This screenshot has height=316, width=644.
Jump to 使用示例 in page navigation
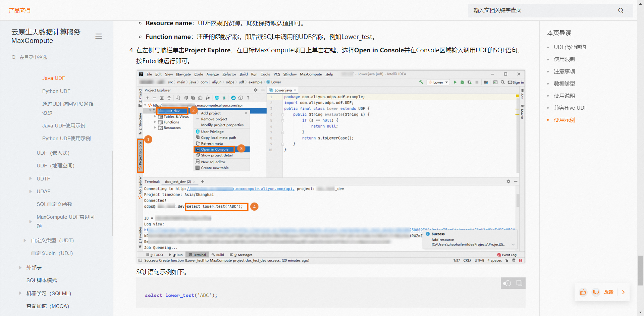point(565,120)
